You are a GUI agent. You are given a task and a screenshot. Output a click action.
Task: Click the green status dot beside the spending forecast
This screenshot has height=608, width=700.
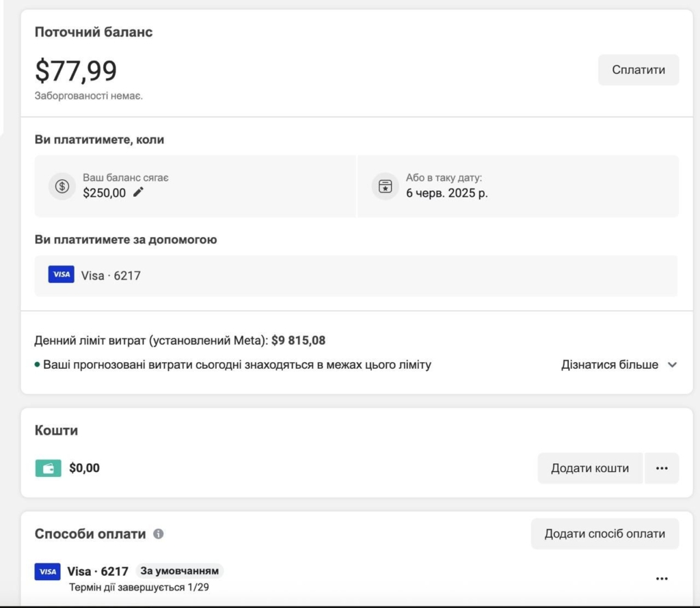(x=38, y=365)
